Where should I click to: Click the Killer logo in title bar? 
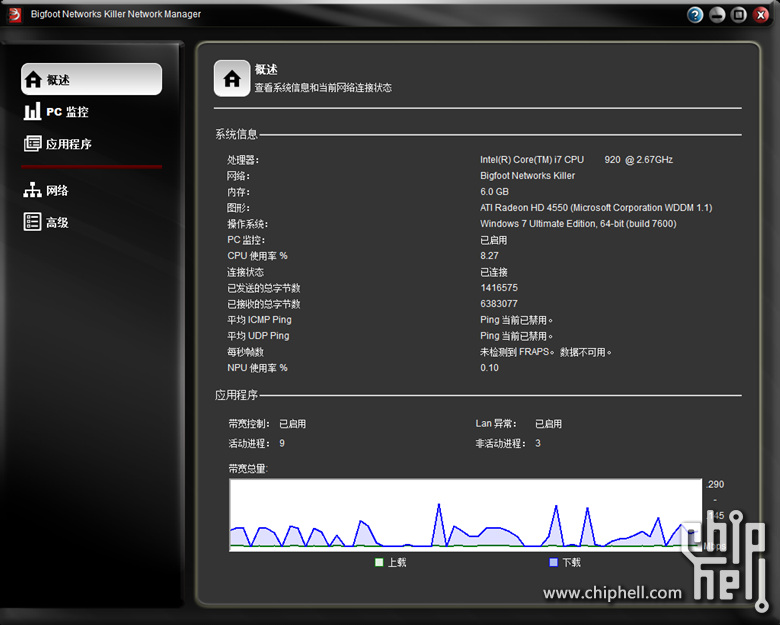click(15, 14)
